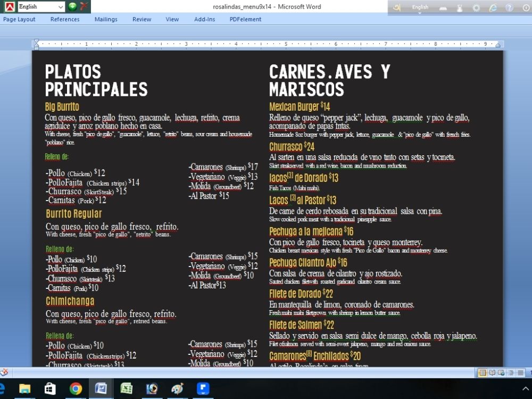Click the left indent marker on the ruler
Image resolution: width=532 pixels, height=399 pixels.
36,44
